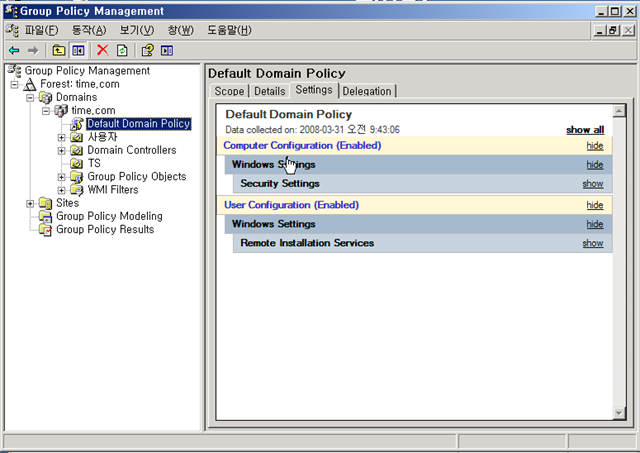This screenshot has width=640, height=453.
Task: Open the 파일(F) menu
Action: (42, 30)
